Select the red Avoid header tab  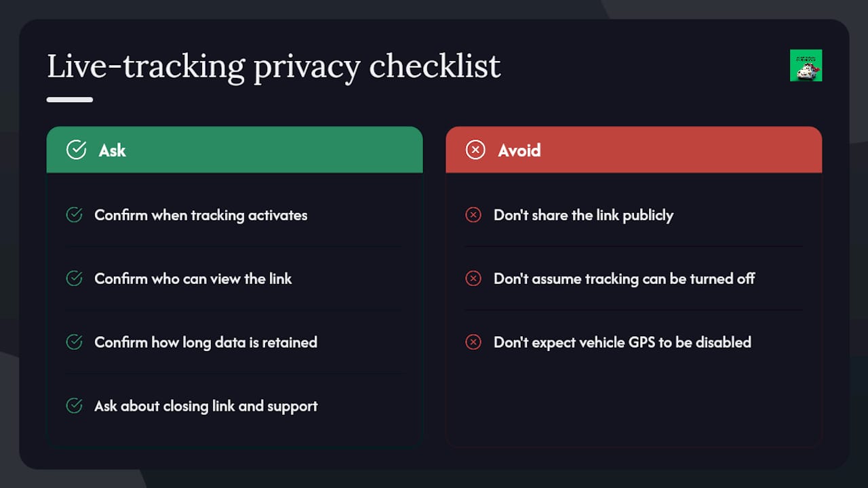[x=633, y=150]
